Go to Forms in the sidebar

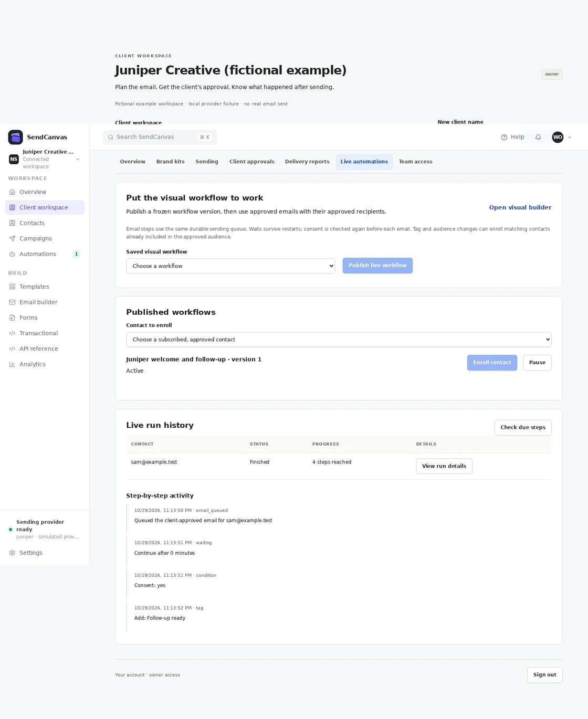[x=45, y=318]
